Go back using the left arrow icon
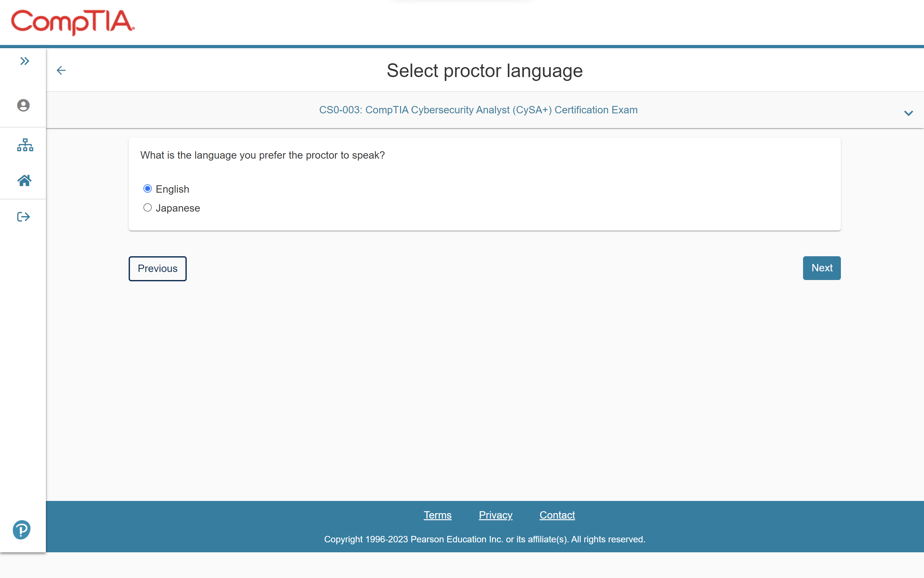The height and width of the screenshot is (578, 924). click(x=61, y=70)
